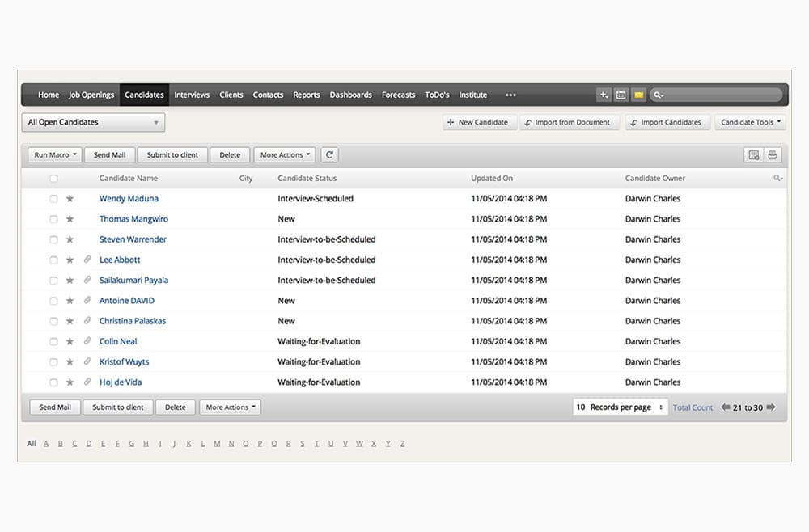Open top More Actions dropdown

point(285,154)
